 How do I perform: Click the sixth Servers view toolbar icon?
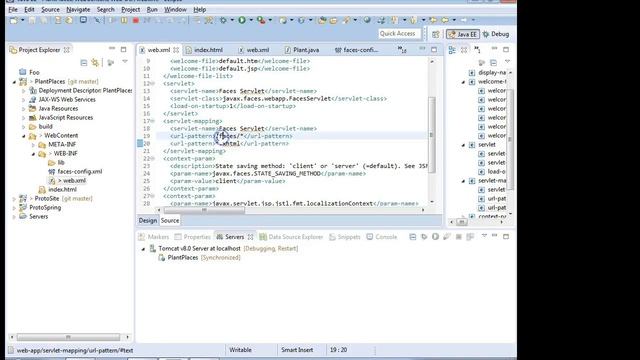pos(470,237)
